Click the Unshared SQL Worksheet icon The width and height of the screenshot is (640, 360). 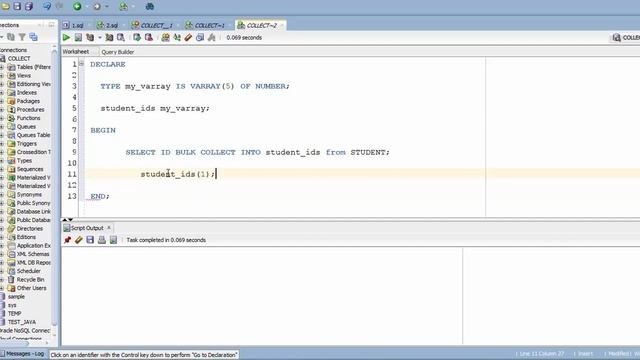165,38
